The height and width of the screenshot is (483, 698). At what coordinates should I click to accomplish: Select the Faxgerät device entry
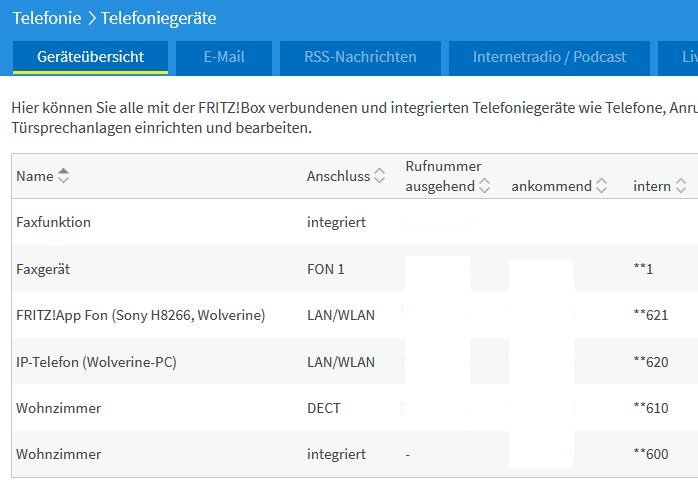tap(43, 269)
